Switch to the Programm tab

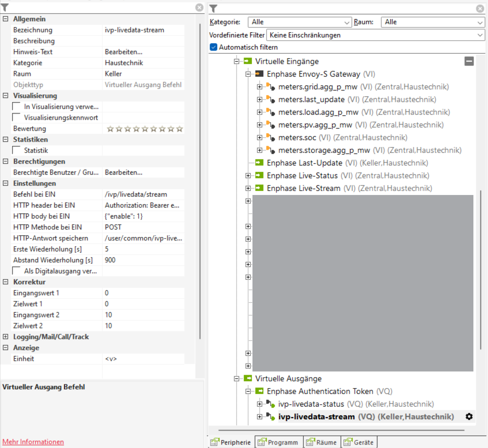(x=279, y=442)
